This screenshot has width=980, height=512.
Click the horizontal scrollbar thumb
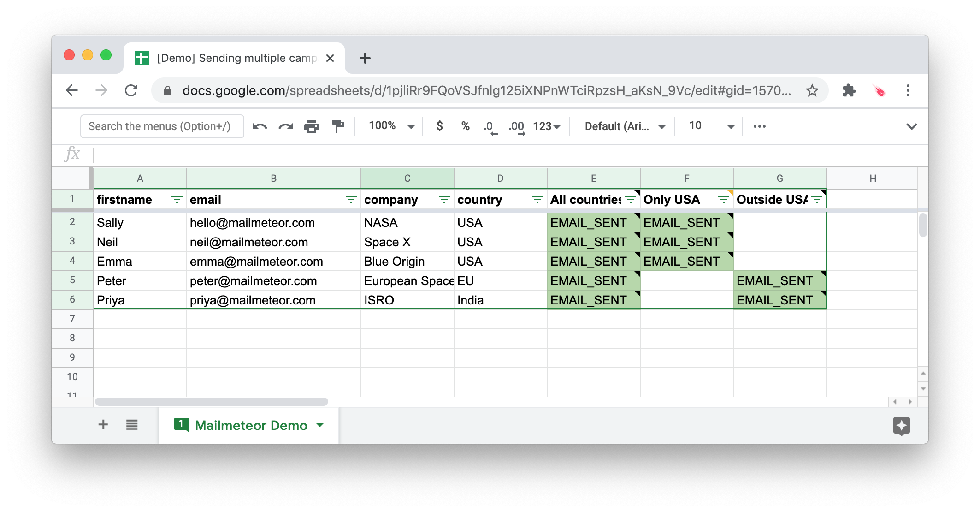pyautogui.click(x=212, y=402)
